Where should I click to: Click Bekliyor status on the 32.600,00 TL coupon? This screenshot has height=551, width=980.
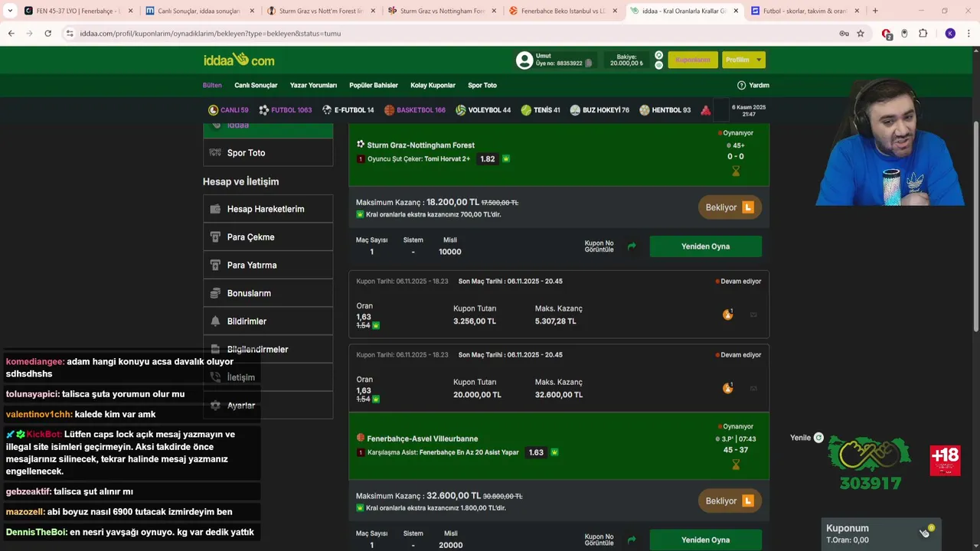point(729,501)
